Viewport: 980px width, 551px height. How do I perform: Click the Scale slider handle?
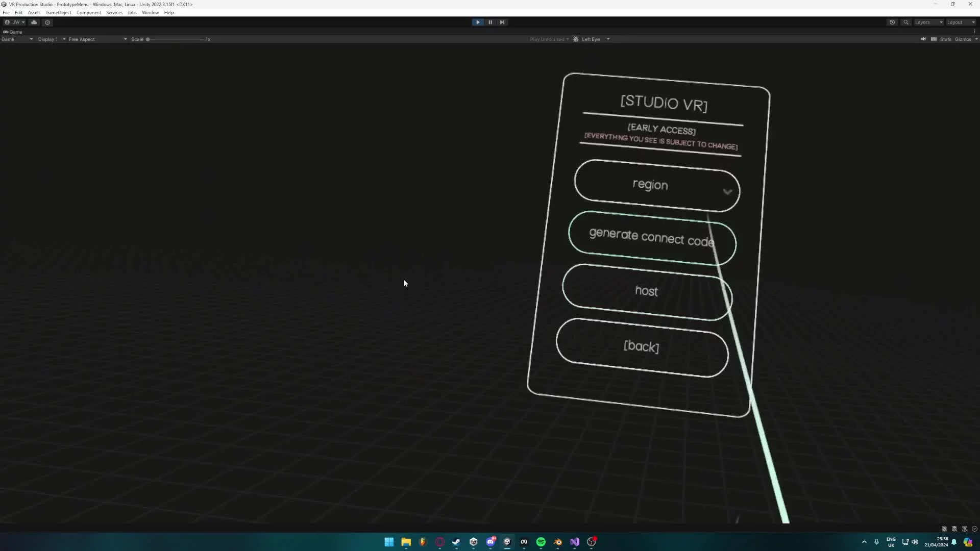(148, 39)
